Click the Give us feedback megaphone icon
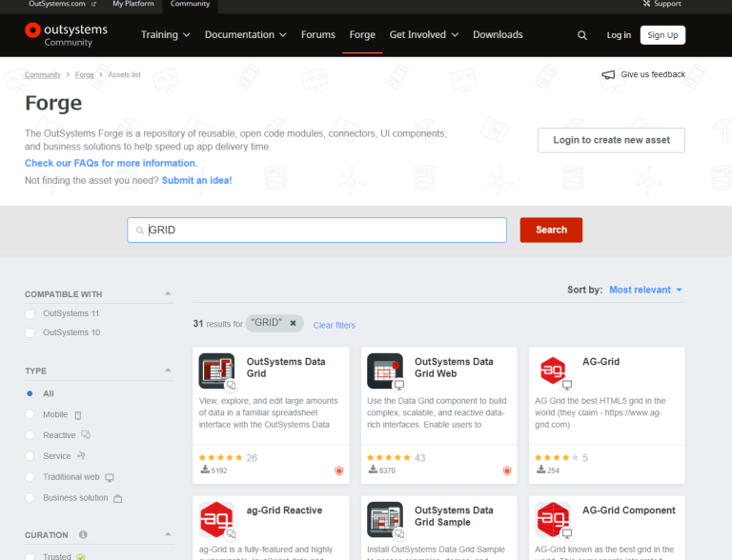Screen dimensions: 732x560 point(608,74)
